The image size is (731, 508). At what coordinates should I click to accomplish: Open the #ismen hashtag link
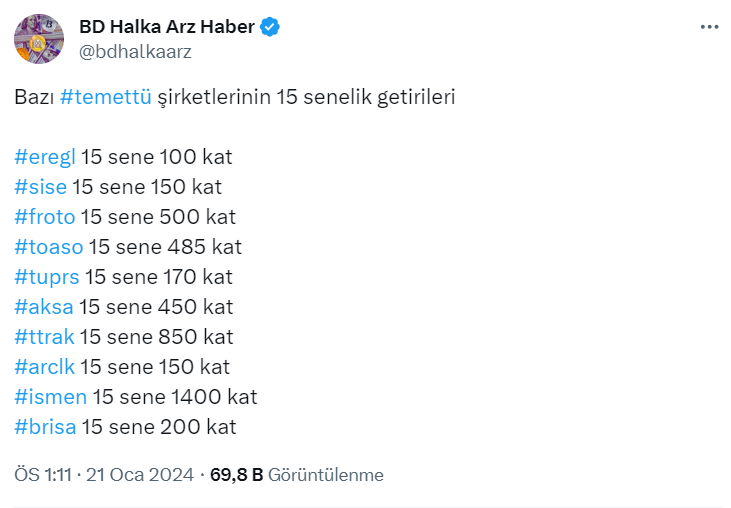(51, 397)
